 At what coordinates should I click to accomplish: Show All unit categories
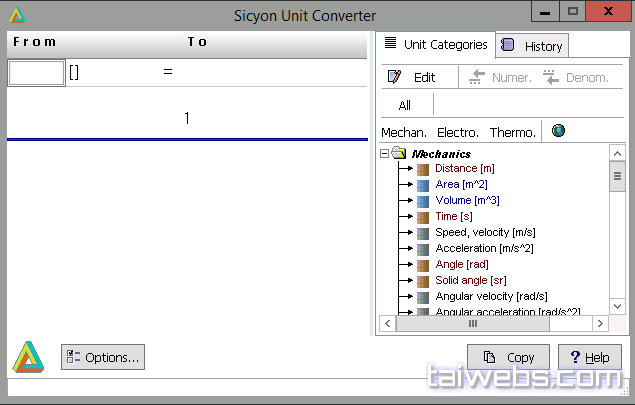coord(405,105)
